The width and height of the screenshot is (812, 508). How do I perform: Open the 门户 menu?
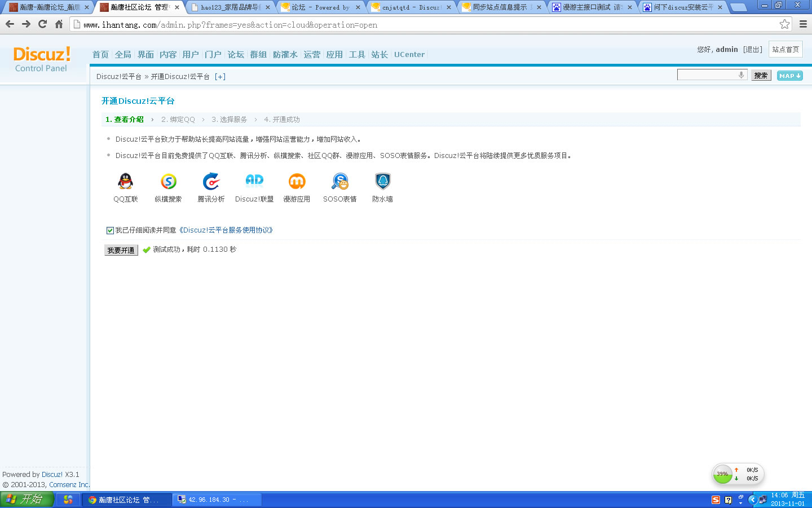coord(213,55)
